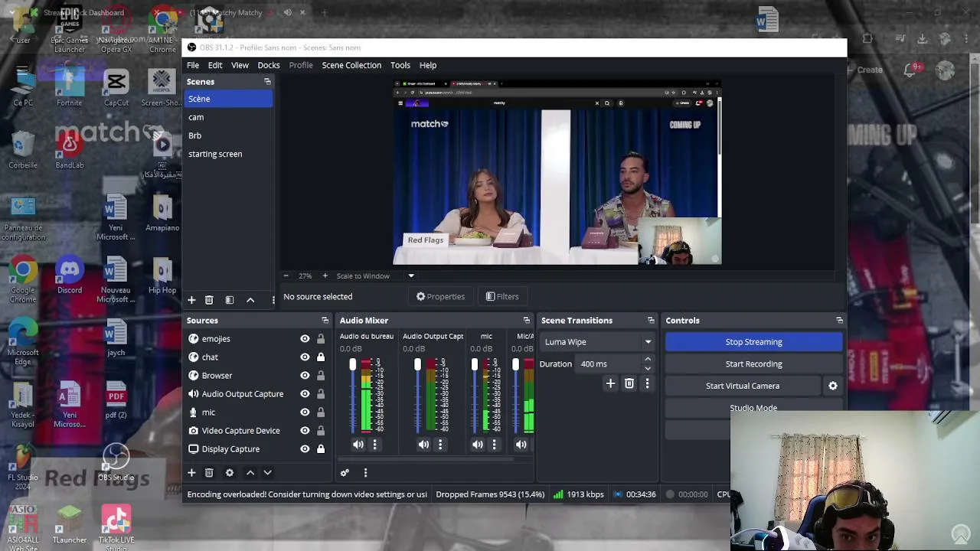
Task: Open Virtual Camera settings gear
Action: 833,386
